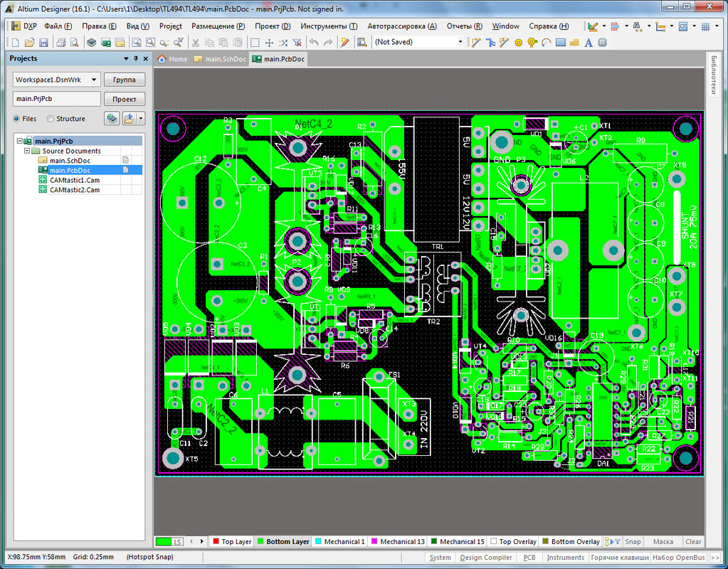Pin the Projects panel
The height and width of the screenshot is (569, 728).
pos(136,58)
